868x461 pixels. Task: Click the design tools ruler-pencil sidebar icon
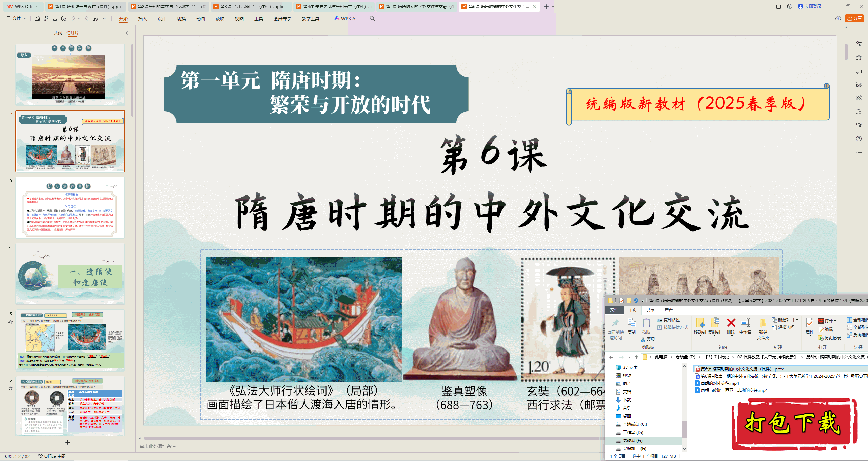pos(859,98)
